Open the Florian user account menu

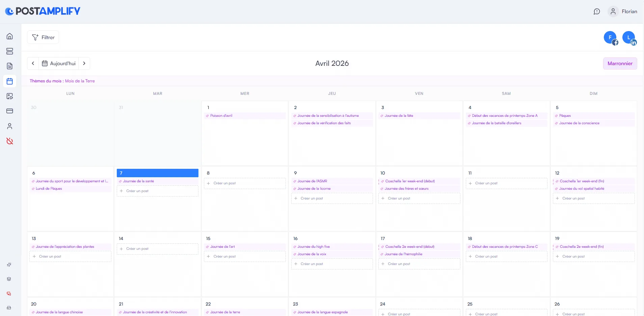tap(623, 11)
